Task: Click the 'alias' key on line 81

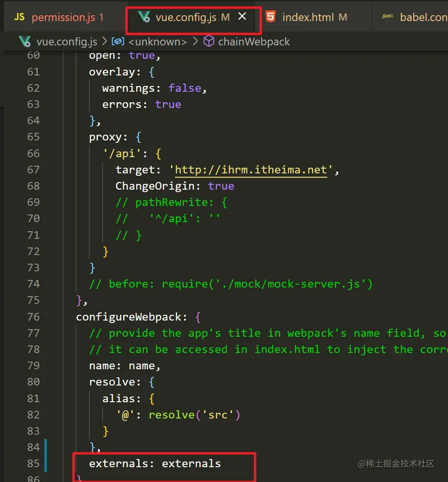Action: (x=118, y=399)
